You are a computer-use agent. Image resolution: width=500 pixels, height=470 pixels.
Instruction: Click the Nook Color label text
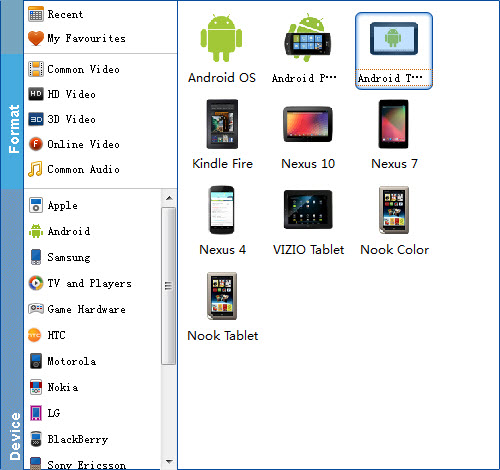pyautogui.click(x=395, y=250)
